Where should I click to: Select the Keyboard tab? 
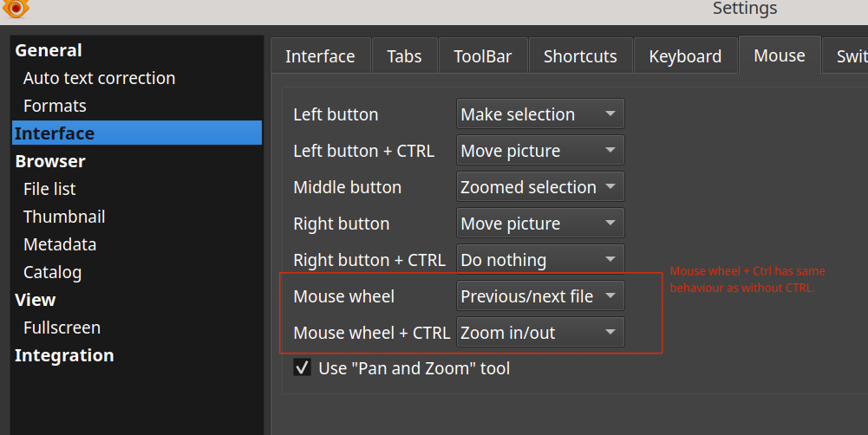pos(685,57)
